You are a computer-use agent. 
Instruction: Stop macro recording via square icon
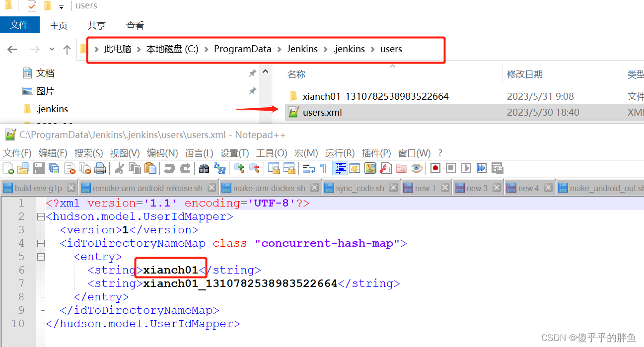(x=451, y=168)
